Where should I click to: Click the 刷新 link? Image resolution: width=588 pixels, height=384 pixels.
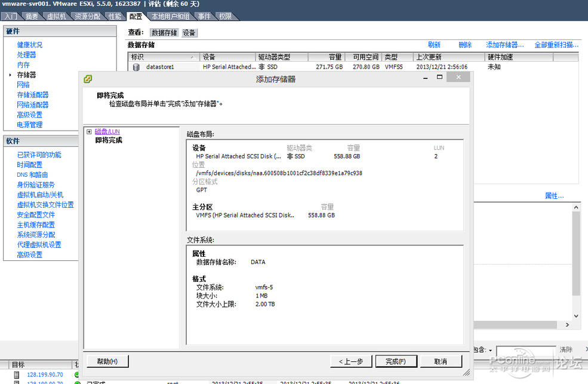click(434, 45)
